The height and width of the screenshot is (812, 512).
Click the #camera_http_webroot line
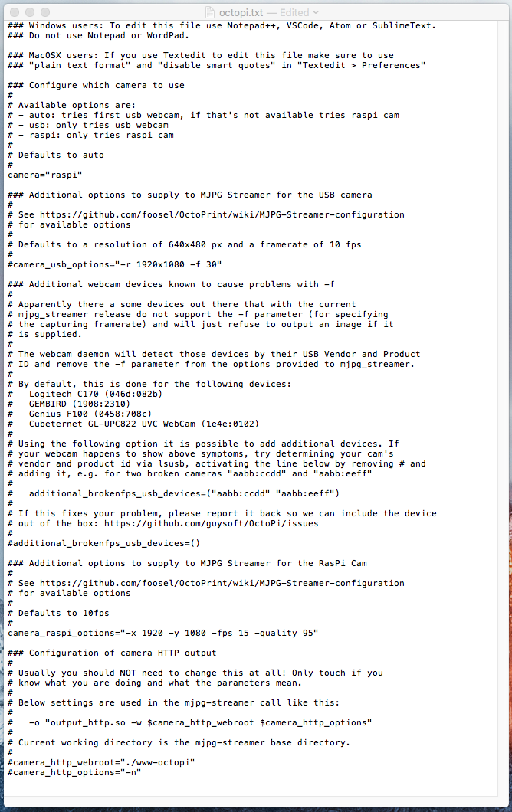(x=101, y=762)
